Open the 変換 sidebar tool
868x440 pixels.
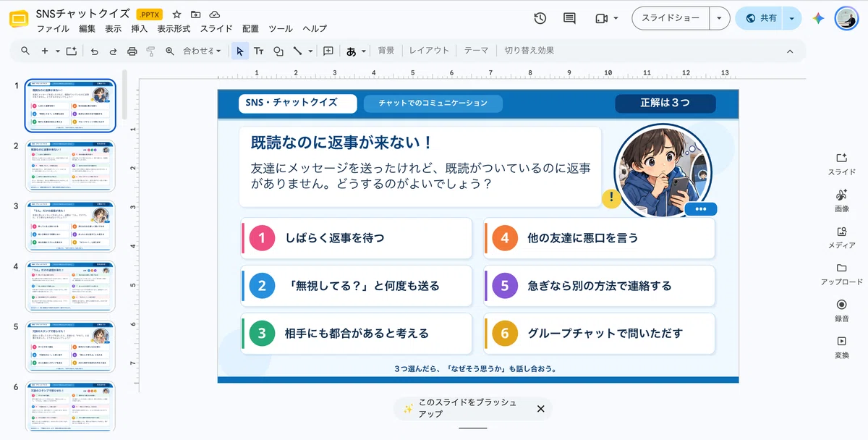pyautogui.click(x=841, y=347)
